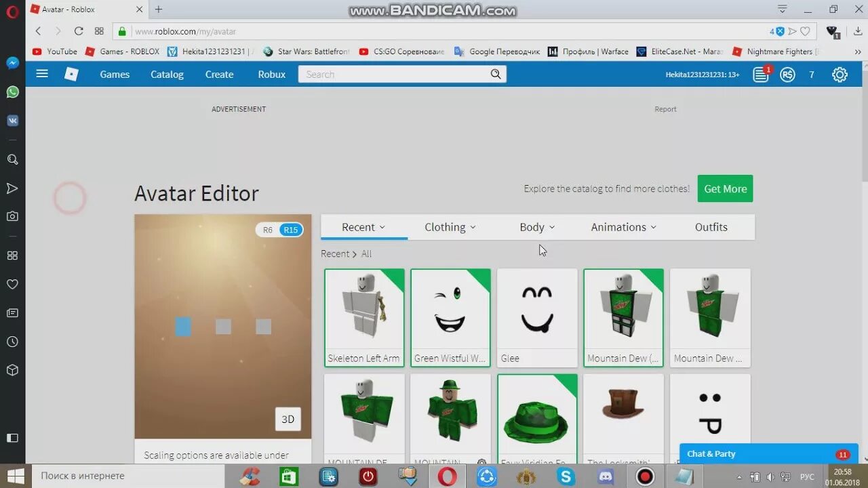Open Opera speed dial grid in sidebar
Screen dimensions: 868x488
pos(12,256)
